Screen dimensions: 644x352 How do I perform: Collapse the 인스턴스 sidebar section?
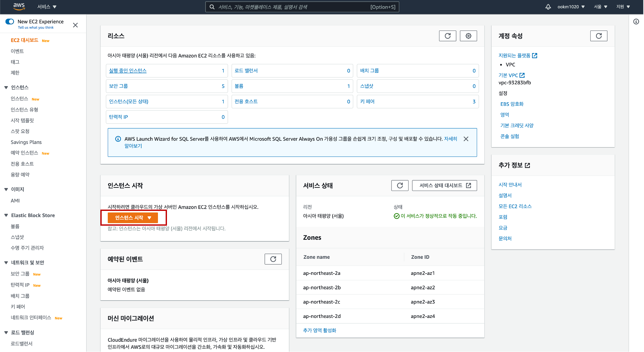tap(6, 87)
